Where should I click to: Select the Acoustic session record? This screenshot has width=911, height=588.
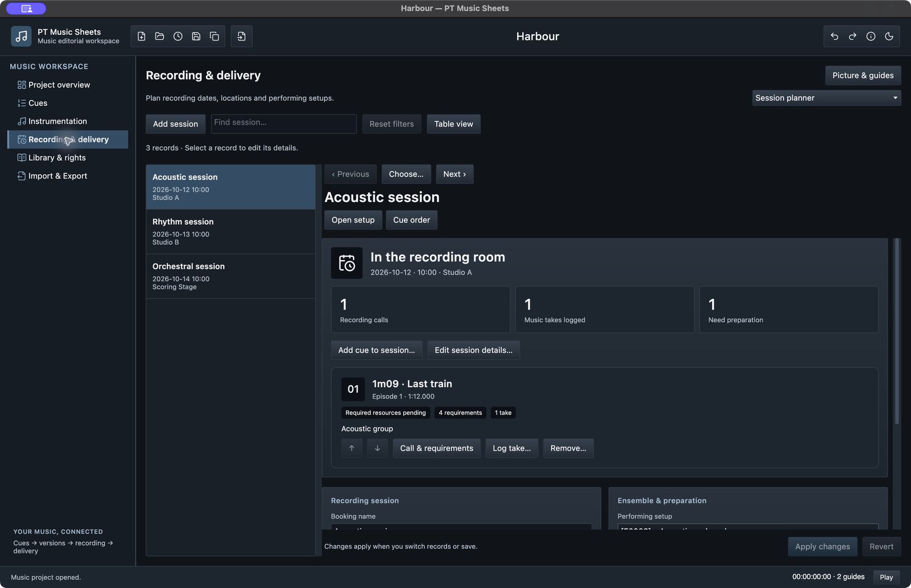tap(231, 187)
